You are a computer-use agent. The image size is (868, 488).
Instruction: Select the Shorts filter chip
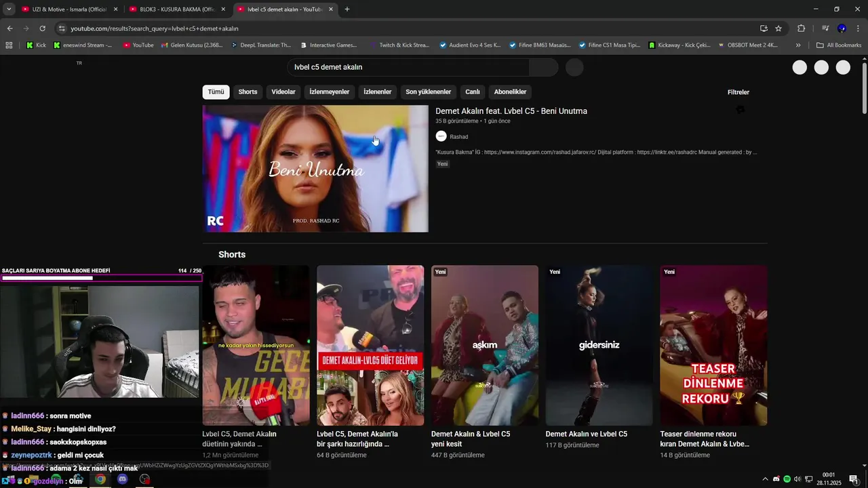click(248, 92)
